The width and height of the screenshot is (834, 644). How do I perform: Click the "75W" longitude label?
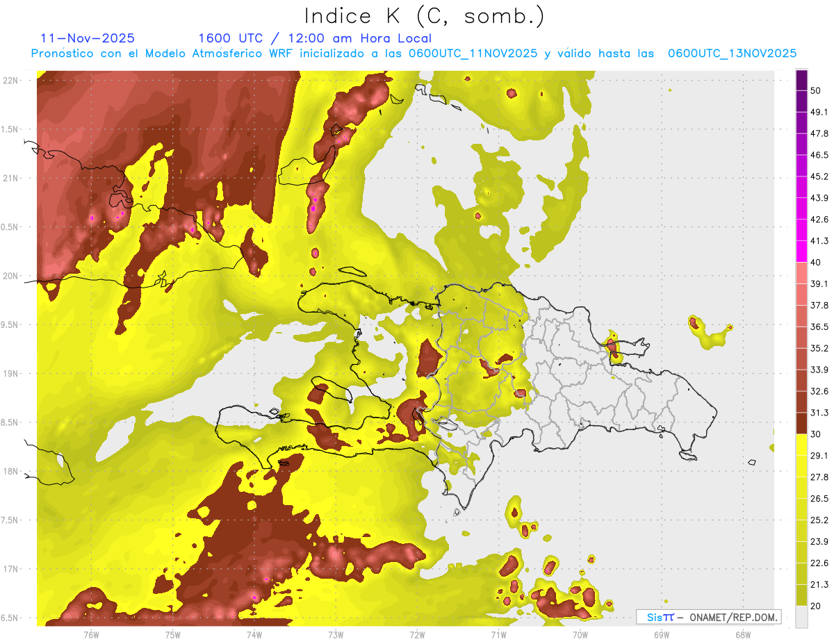173,635
